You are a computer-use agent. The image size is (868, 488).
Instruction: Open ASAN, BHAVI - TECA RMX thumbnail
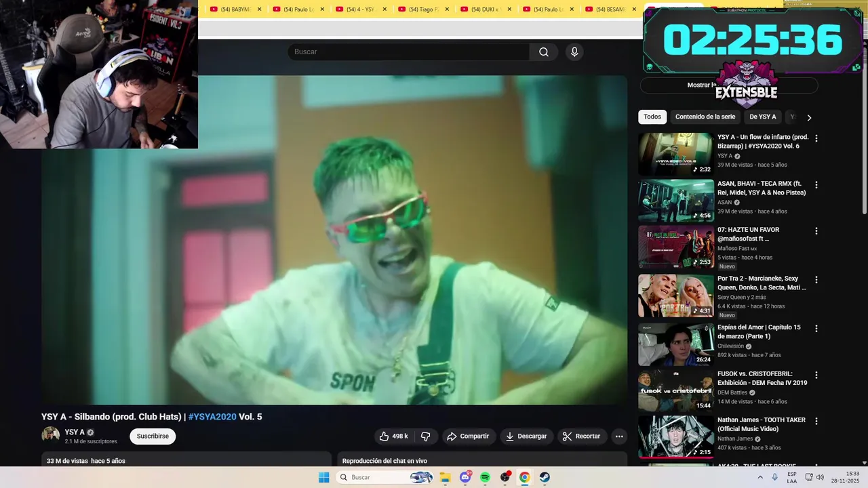pyautogui.click(x=676, y=201)
